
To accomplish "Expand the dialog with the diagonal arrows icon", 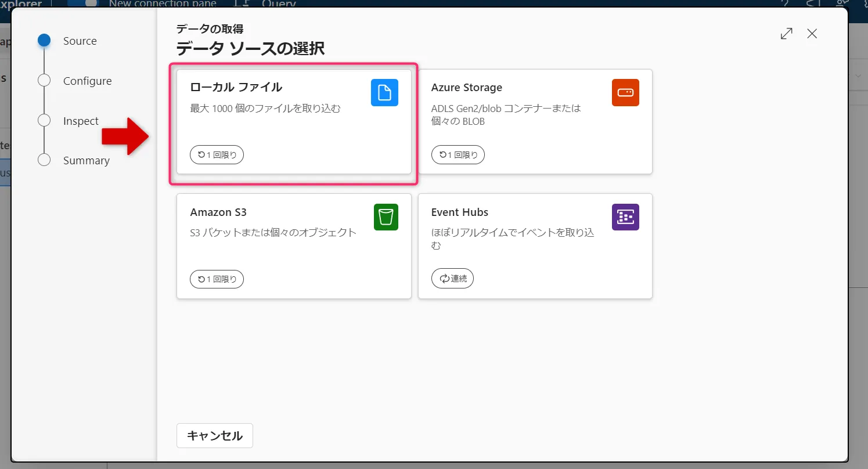I will 787,34.
